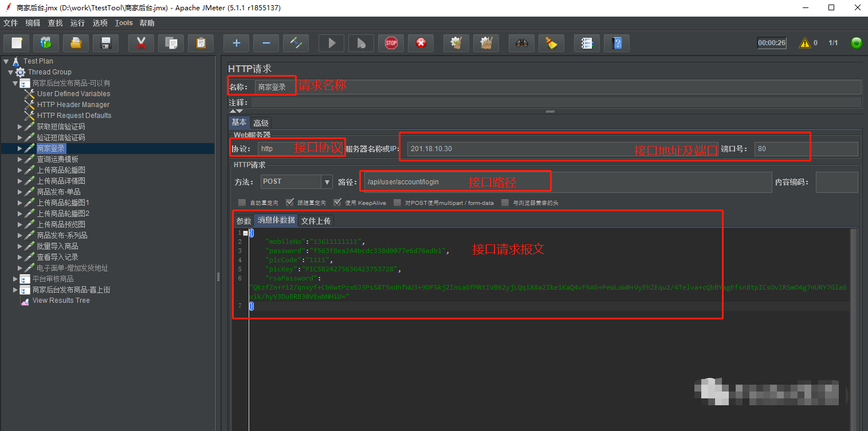Screen dimensions: 868x431
Task: Select the 消息体数据 tab
Action: 276,220
